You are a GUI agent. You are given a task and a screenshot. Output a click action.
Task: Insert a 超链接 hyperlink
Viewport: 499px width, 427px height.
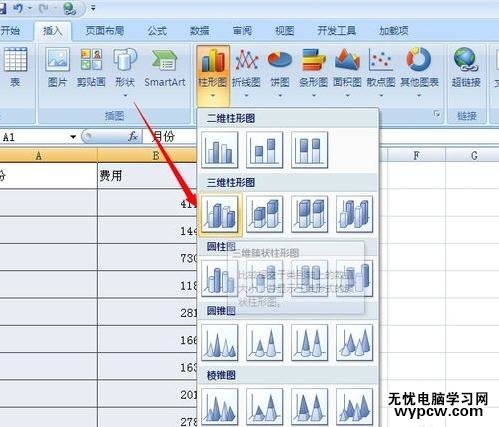coord(466,68)
